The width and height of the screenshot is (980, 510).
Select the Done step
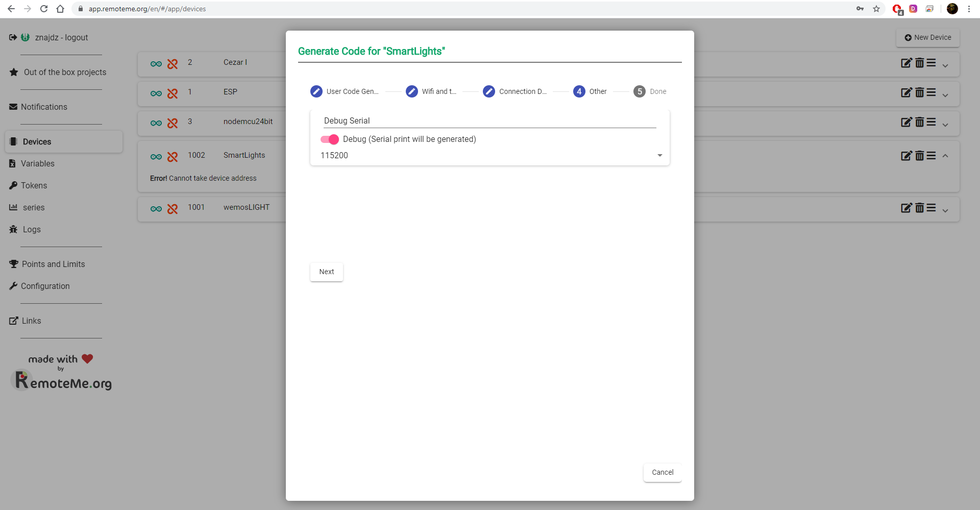650,91
